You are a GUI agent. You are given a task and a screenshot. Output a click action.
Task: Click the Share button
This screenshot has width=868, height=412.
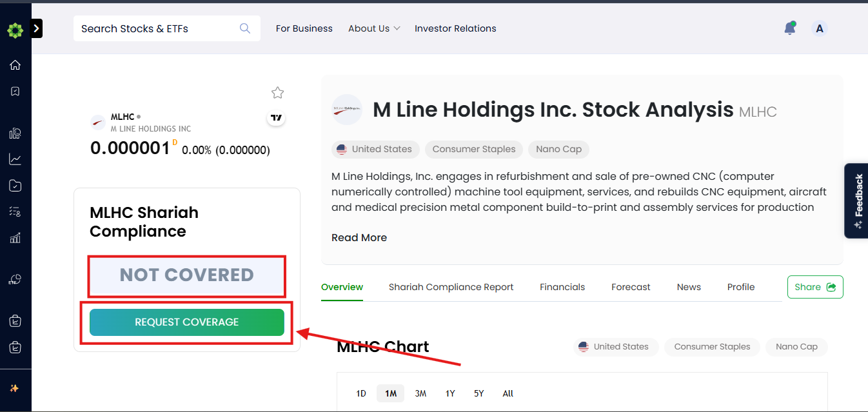(x=815, y=287)
